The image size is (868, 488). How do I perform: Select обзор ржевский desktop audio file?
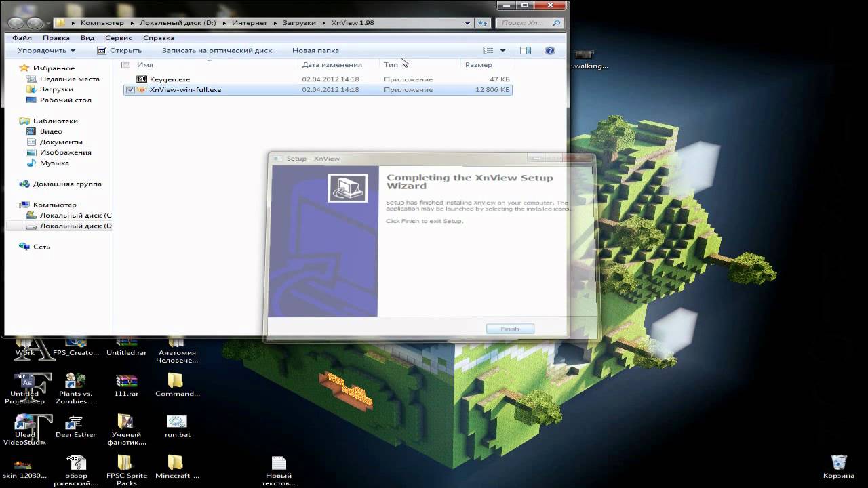pos(75,471)
